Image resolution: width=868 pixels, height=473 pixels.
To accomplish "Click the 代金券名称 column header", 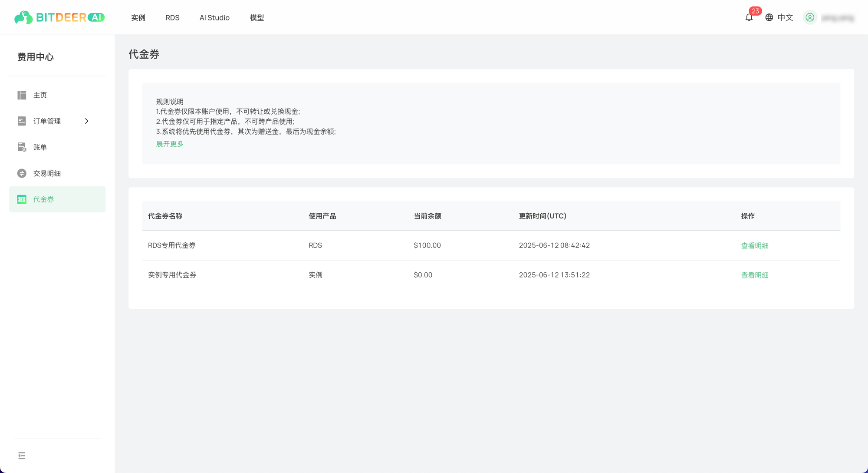I will [x=165, y=216].
